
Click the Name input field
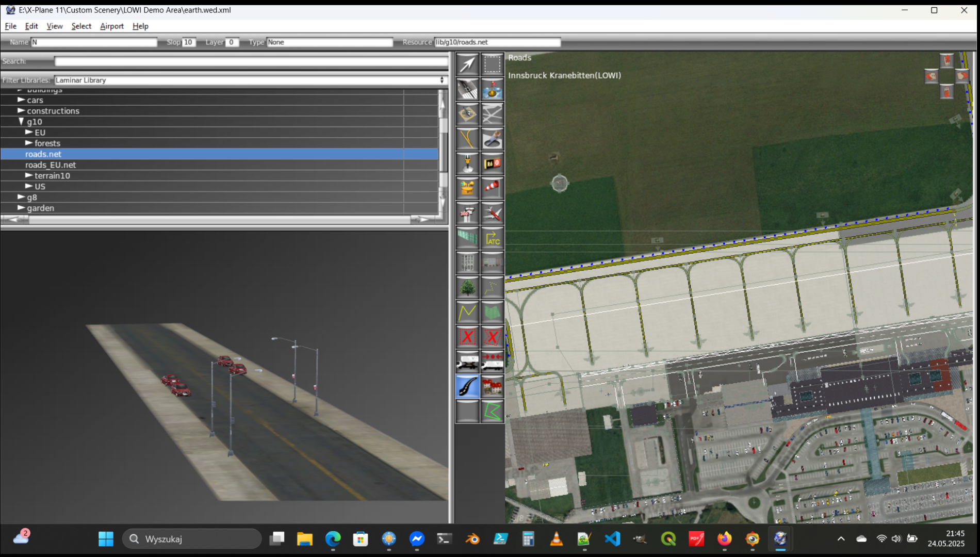coord(94,42)
